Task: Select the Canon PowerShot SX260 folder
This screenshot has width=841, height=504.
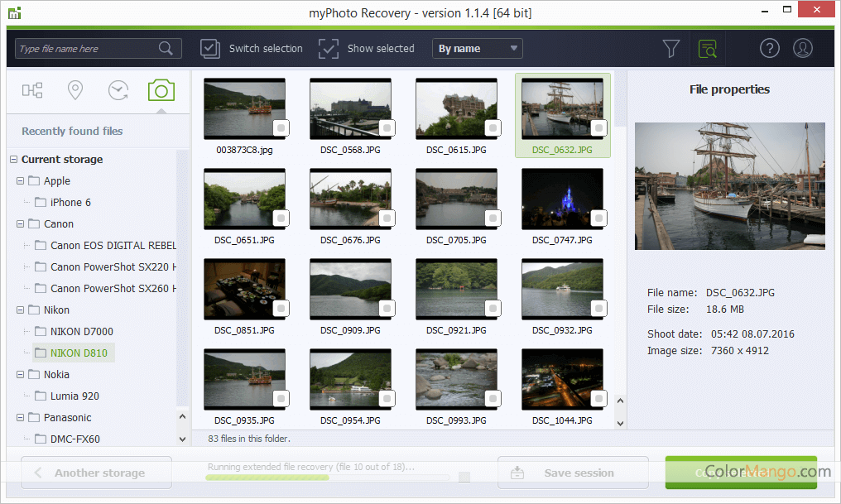Action: [105, 288]
